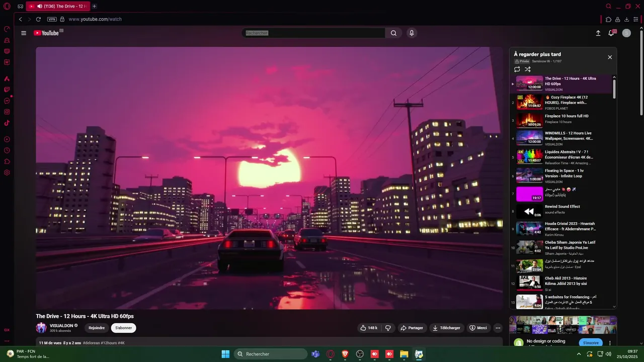This screenshot has width=644, height=362.
Task: Like the video with 148 k thumbs up
Action: pyautogui.click(x=369, y=328)
